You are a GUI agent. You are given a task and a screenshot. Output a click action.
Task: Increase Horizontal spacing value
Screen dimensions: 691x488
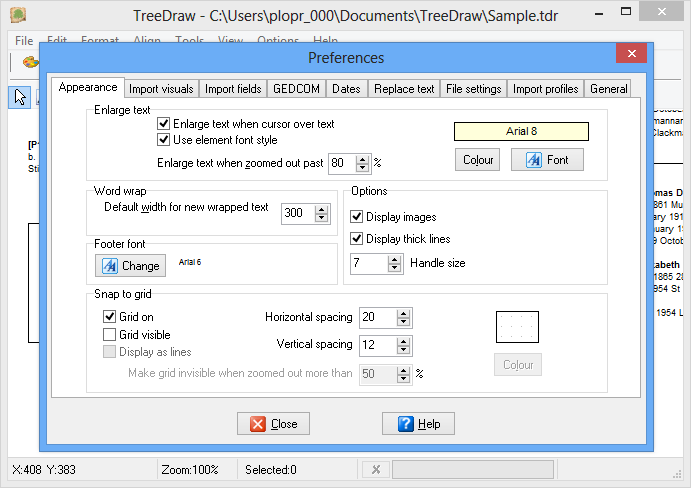click(403, 313)
